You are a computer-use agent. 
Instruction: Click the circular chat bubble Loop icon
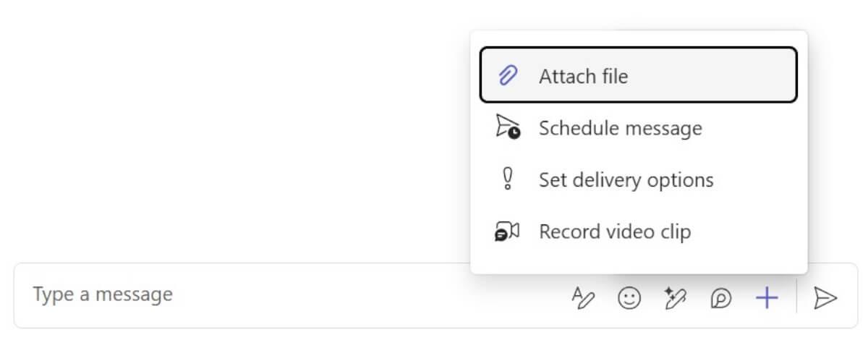coord(721,297)
